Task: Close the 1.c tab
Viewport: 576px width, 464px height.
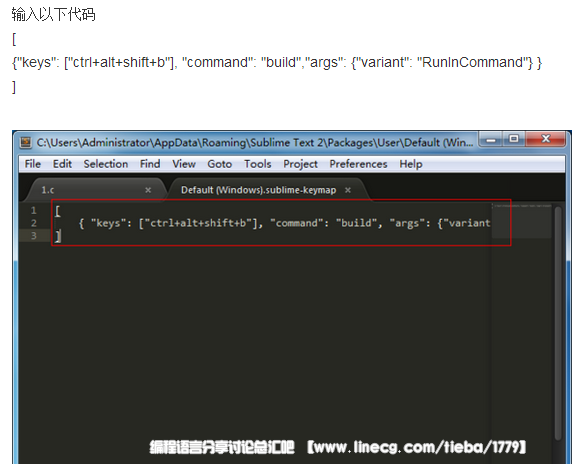Action: 148,190
